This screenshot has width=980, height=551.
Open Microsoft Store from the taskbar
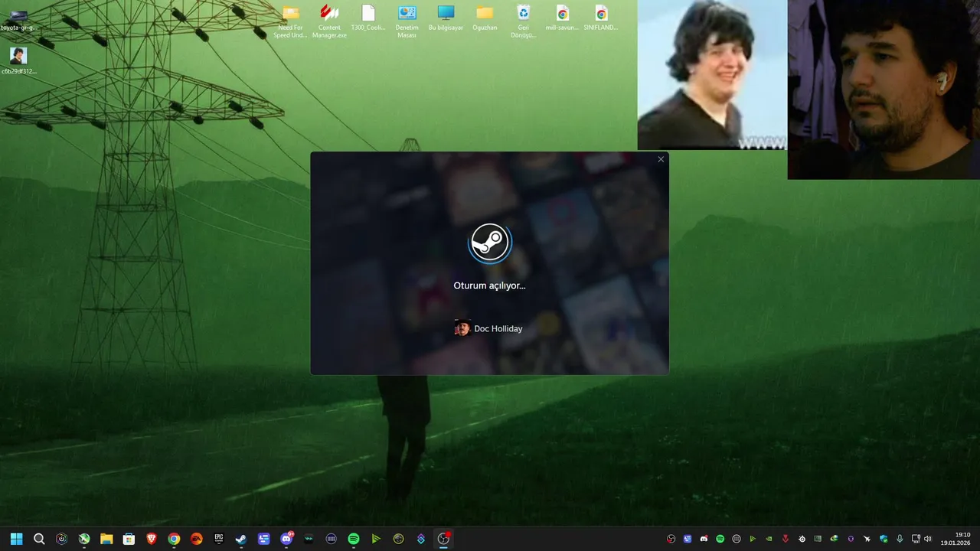(129, 539)
